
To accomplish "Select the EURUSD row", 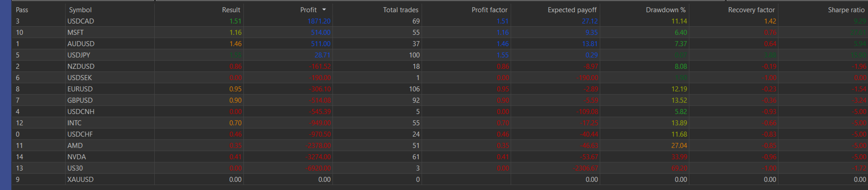I will pyautogui.click(x=440, y=89).
